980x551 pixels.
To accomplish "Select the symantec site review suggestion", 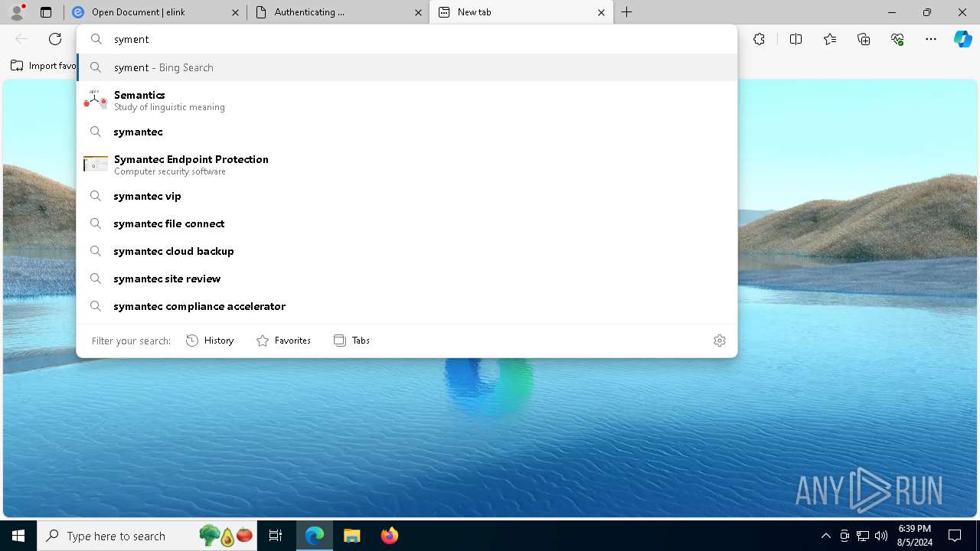I will click(x=407, y=279).
